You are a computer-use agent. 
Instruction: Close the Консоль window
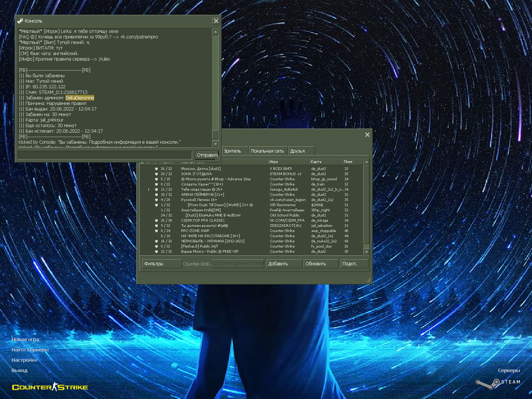coord(216,21)
